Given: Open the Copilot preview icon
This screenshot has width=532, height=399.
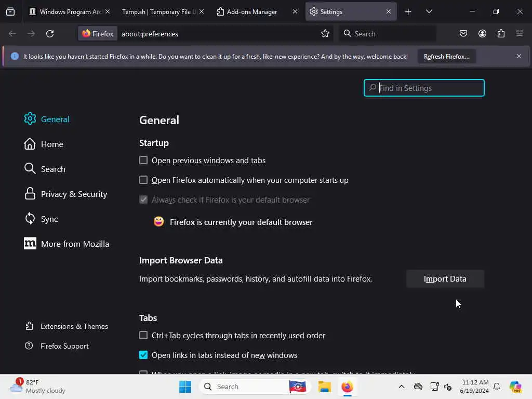Looking at the screenshot, I should click(x=515, y=387).
